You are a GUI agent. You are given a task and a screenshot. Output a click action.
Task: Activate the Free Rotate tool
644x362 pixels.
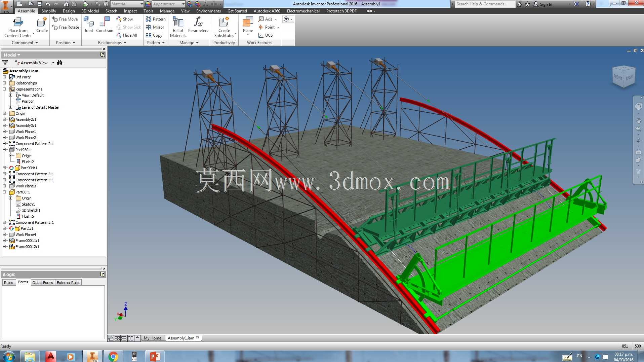(66, 27)
